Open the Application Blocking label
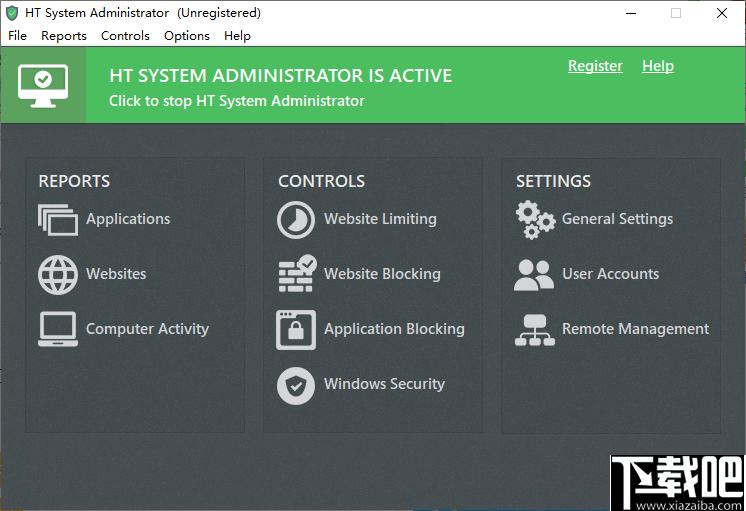 coord(394,329)
